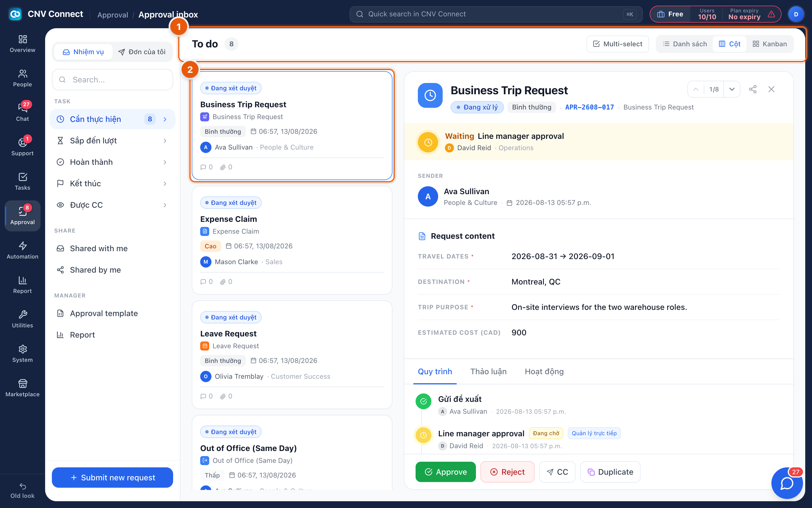Click comment icon on Leave Request card
Viewport: 812px width, 508px height.
pos(203,397)
